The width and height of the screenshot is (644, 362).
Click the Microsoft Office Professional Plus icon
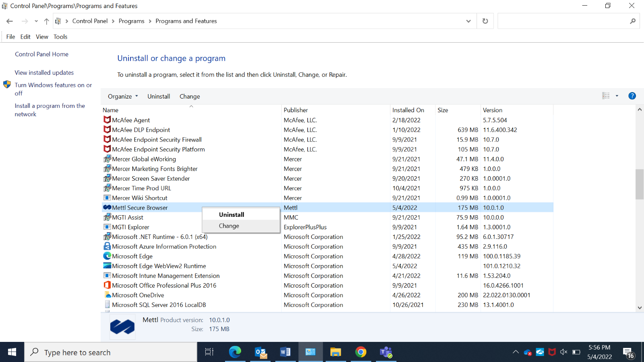pos(107,285)
